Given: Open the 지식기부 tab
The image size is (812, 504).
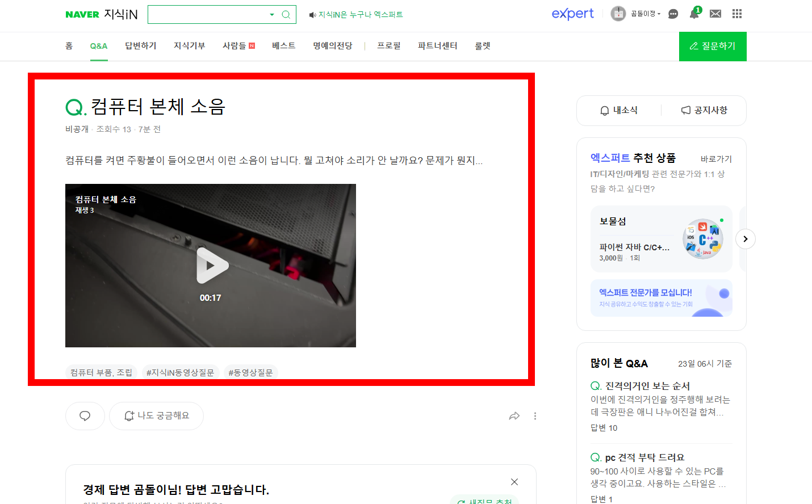Looking at the screenshot, I should click(x=189, y=46).
